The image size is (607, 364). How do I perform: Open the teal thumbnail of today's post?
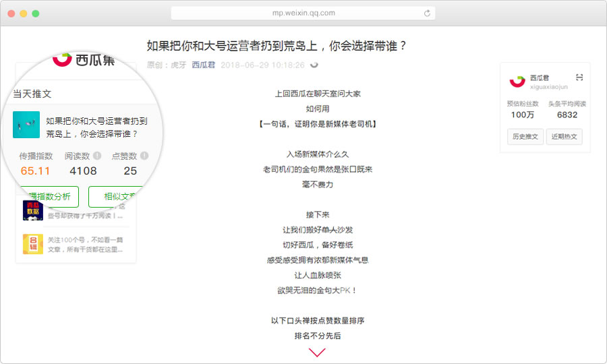(26, 125)
